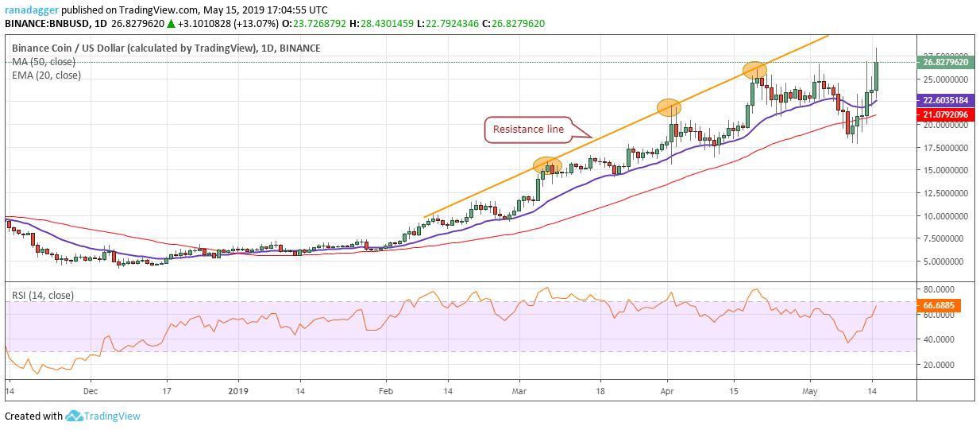980x430 pixels.
Task: Click the 10.0000000 price axis label
Action: pos(945,216)
